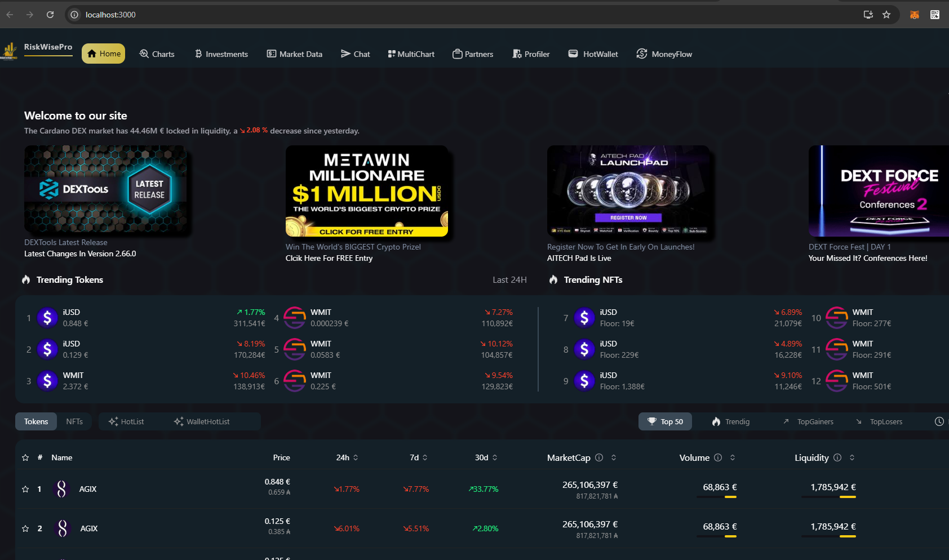Go to HotWallet
This screenshot has height=560, width=949.
pos(593,54)
